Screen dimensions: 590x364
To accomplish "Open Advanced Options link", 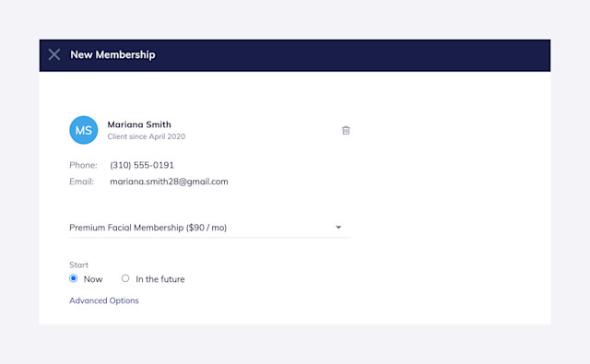I will [x=104, y=300].
